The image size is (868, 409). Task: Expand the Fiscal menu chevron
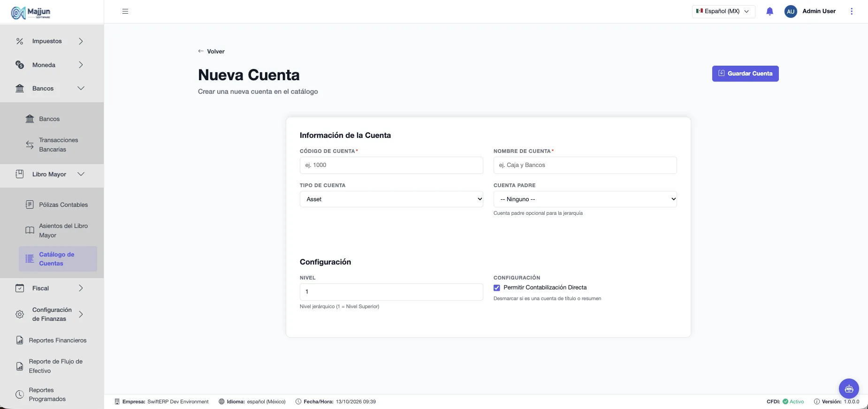[x=81, y=288]
